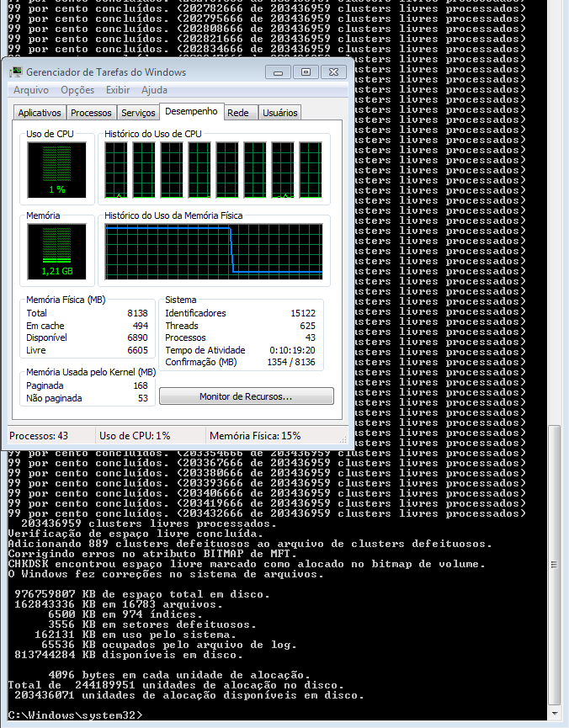
Task: Click the Threads value 625
Action: pos(307,326)
